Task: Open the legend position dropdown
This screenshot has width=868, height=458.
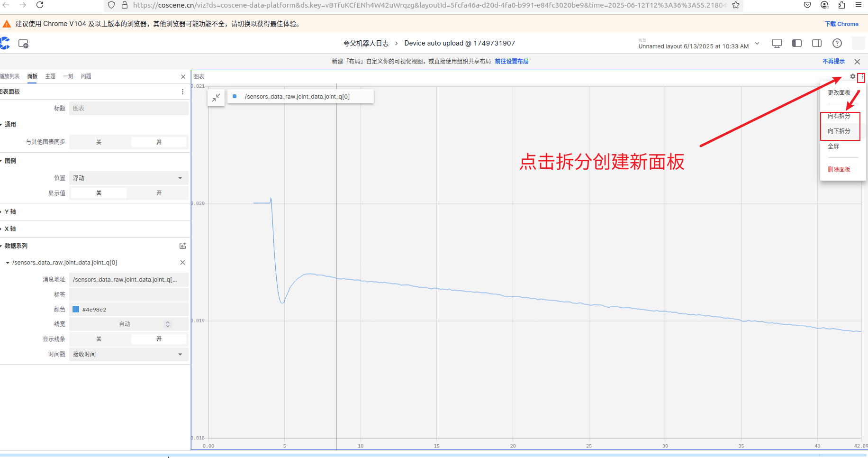Action: 128,178
